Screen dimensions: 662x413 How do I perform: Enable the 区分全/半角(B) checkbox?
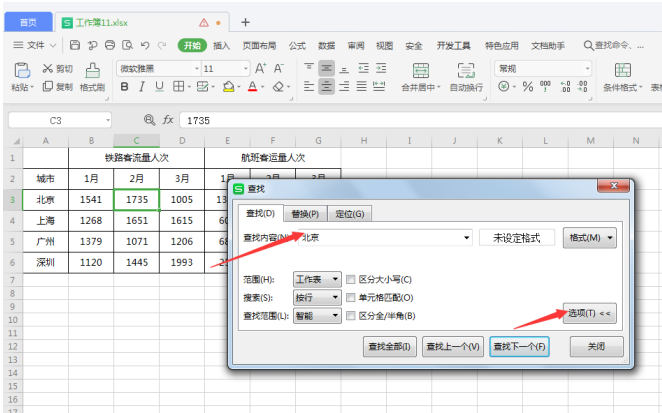[350, 315]
